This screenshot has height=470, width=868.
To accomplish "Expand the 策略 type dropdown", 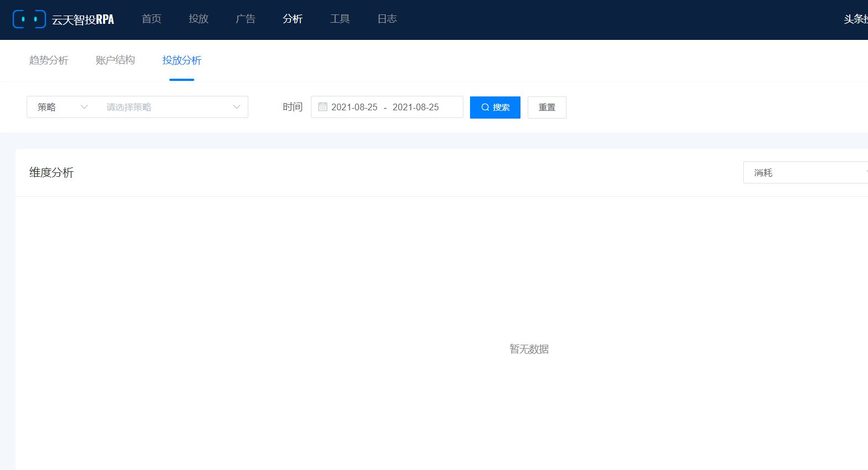I will coord(62,107).
